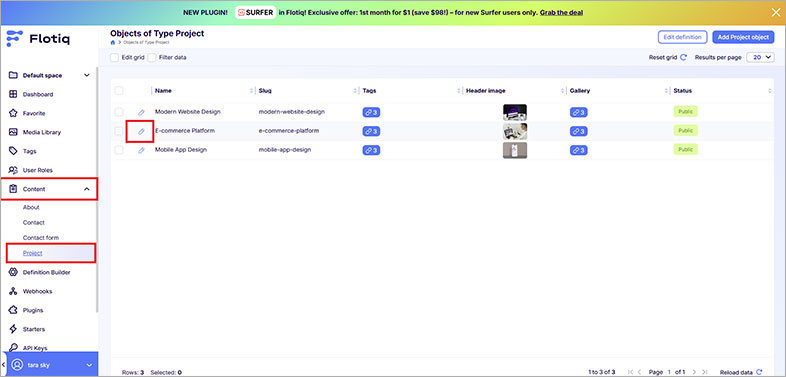
Task: Click the home breadcrumb icon
Action: tap(113, 43)
